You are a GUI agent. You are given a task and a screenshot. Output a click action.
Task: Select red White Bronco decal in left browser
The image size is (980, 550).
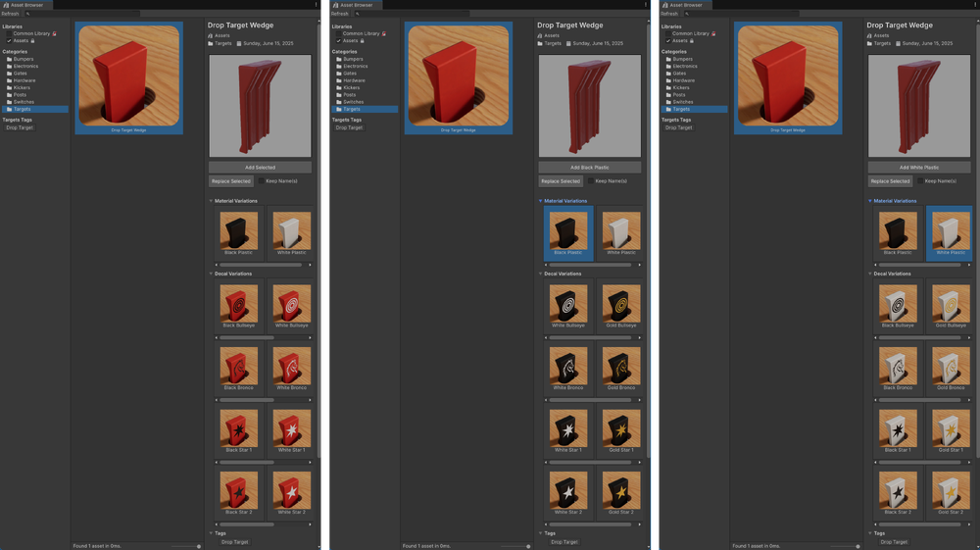(291, 368)
